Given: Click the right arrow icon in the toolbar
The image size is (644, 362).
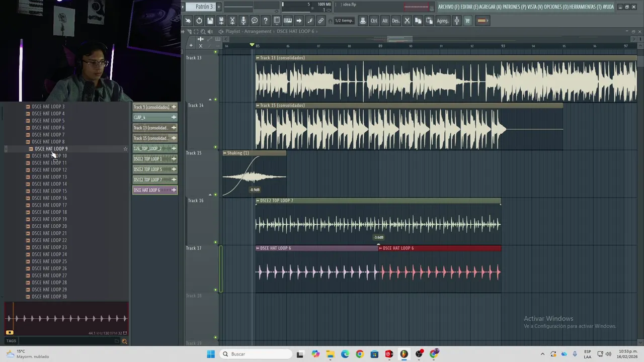Looking at the screenshot, I should (x=299, y=21).
